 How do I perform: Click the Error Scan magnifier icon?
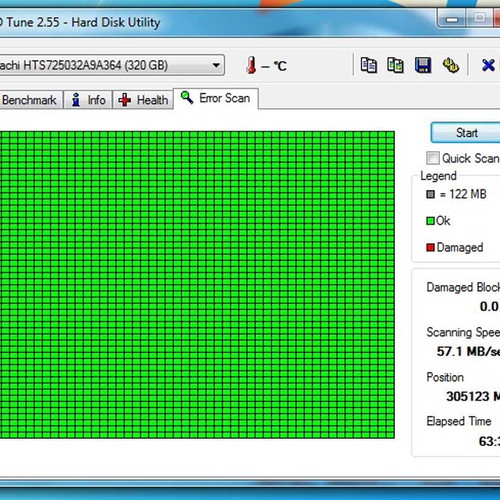[187, 98]
